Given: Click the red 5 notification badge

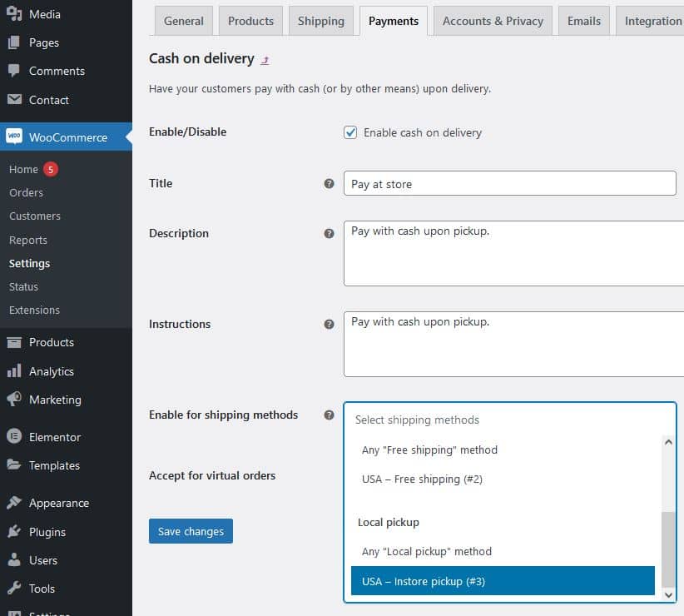Looking at the screenshot, I should point(51,169).
